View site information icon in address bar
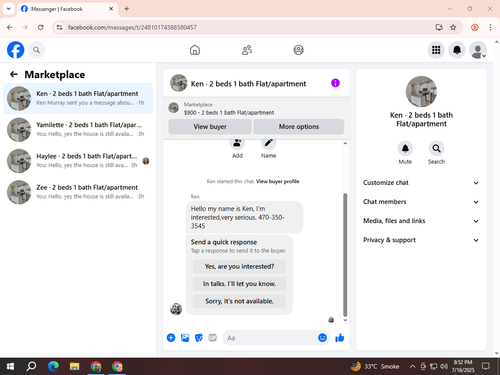The width and height of the screenshot is (500, 375). click(59, 27)
